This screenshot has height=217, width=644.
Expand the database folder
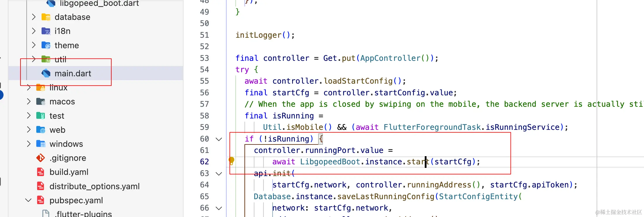point(34,17)
